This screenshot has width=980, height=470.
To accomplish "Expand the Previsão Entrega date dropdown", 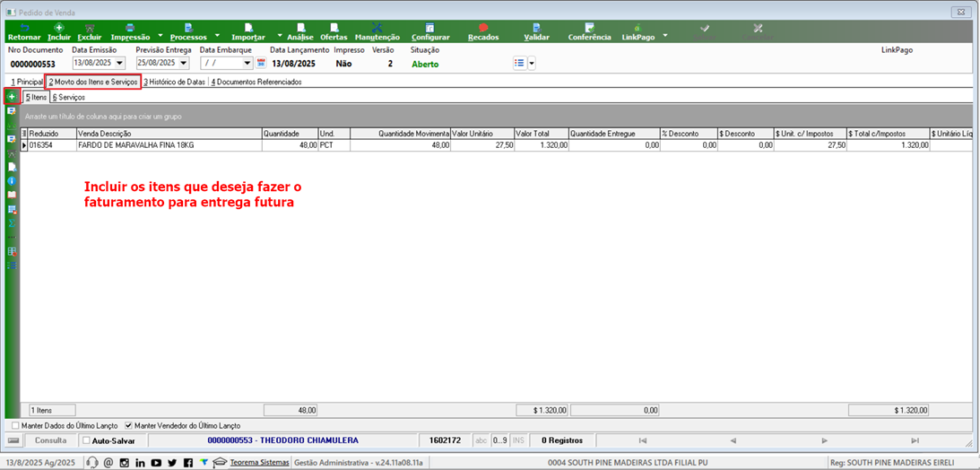I will pos(184,63).
